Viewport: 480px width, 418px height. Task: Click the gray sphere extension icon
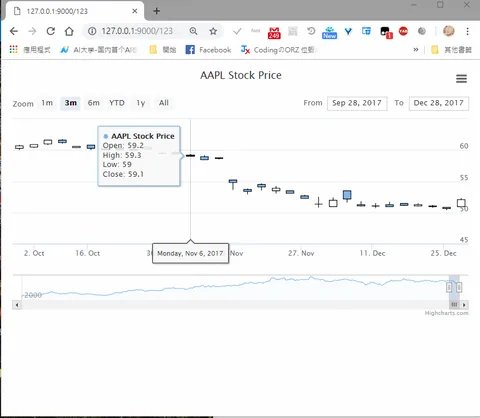[422, 31]
